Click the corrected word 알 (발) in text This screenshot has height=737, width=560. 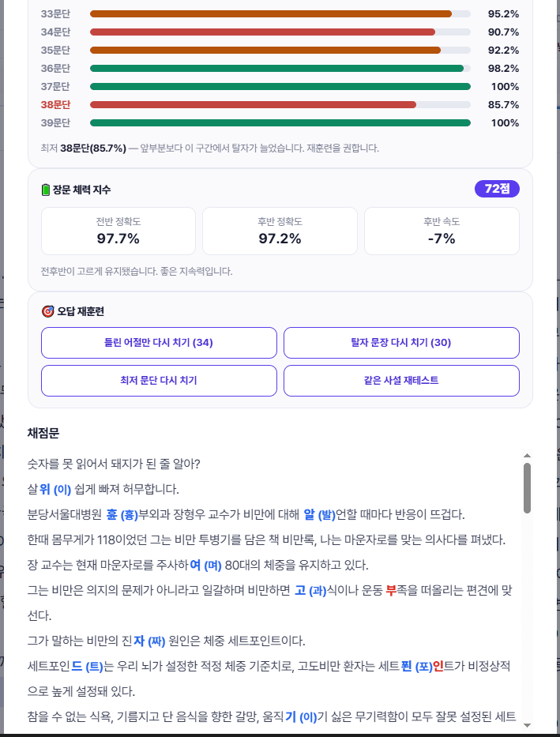click(319, 515)
